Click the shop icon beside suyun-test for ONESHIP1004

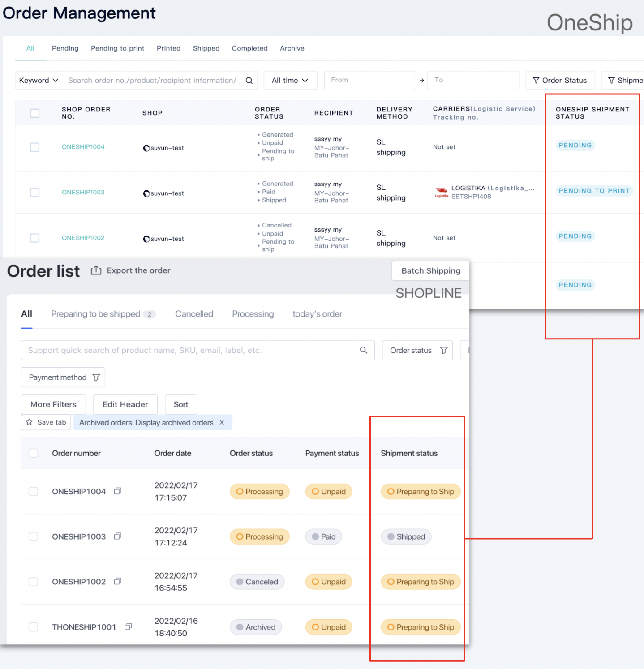click(146, 148)
